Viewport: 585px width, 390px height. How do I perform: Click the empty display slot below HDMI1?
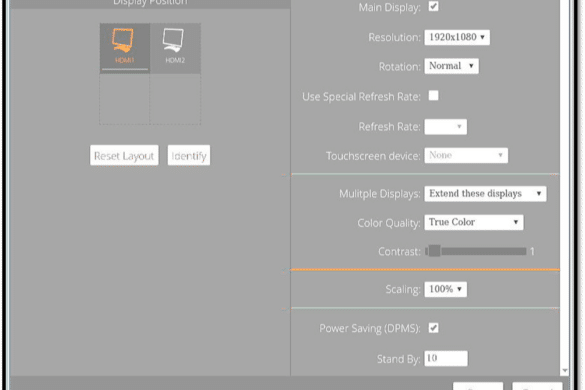[x=125, y=99]
